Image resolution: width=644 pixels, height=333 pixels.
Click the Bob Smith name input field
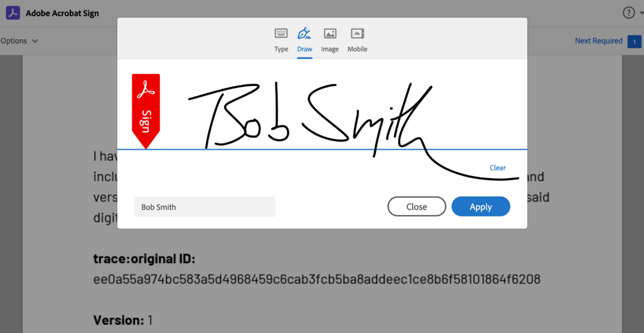[x=204, y=207]
